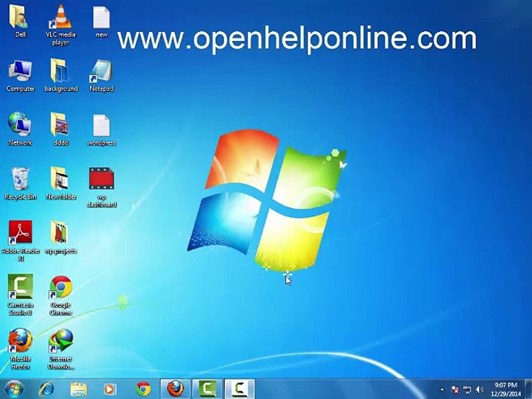Select the 'wp projects' folder
Viewport: 532px width, 399px height.
click(61, 238)
